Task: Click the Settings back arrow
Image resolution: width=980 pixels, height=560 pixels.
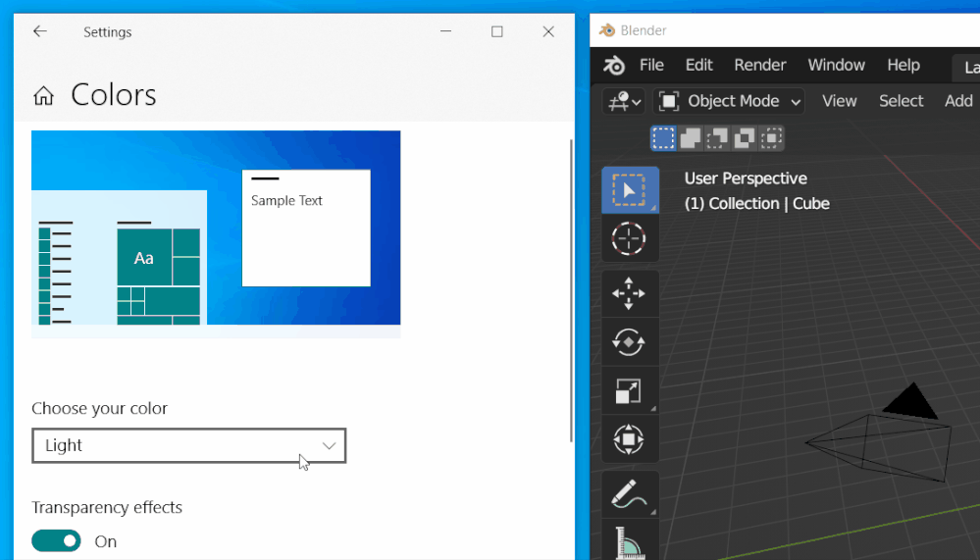Action: [x=40, y=31]
